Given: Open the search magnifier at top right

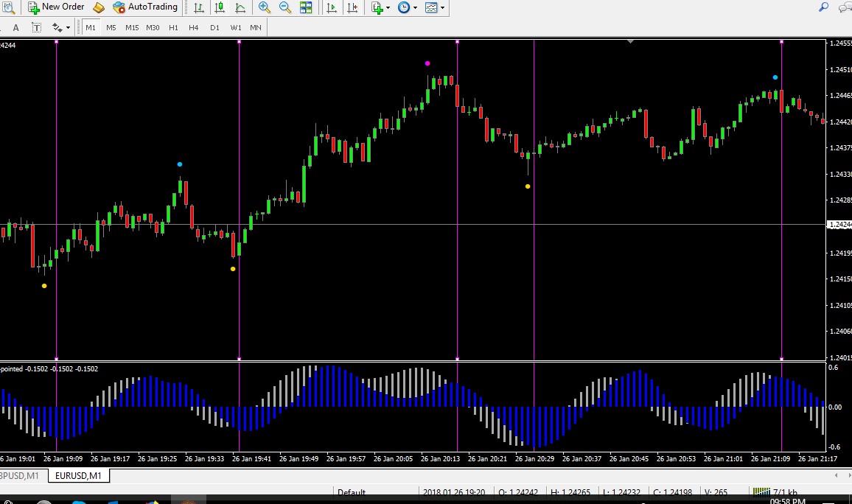Looking at the screenshot, I should tap(824, 7).
